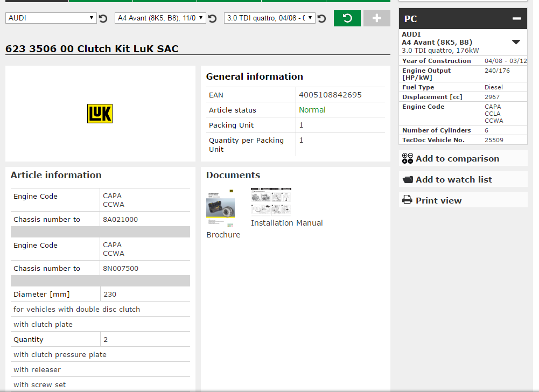The image size is (539, 392).
Task: Click the Add to comparison icon
Action: pyautogui.click(x=408, y=158)
